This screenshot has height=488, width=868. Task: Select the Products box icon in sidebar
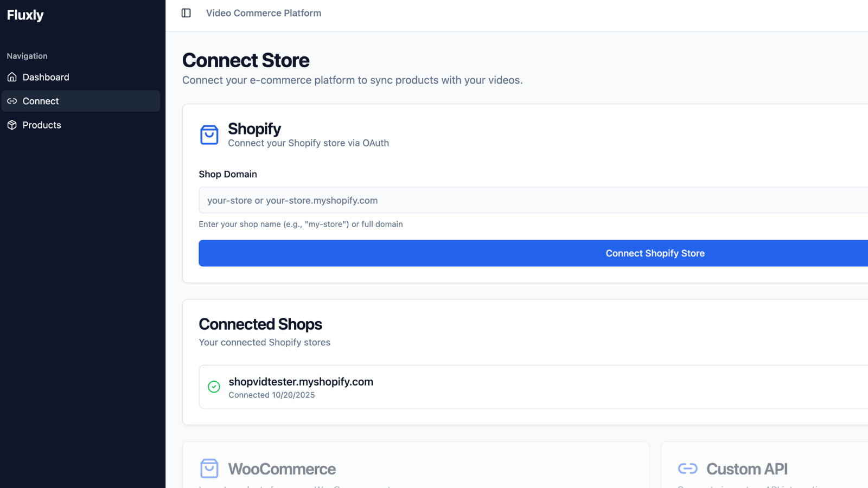coord(12,125)
